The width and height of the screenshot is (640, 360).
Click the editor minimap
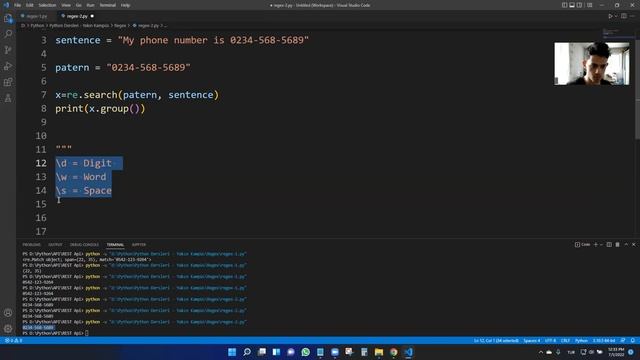point(618,33)
